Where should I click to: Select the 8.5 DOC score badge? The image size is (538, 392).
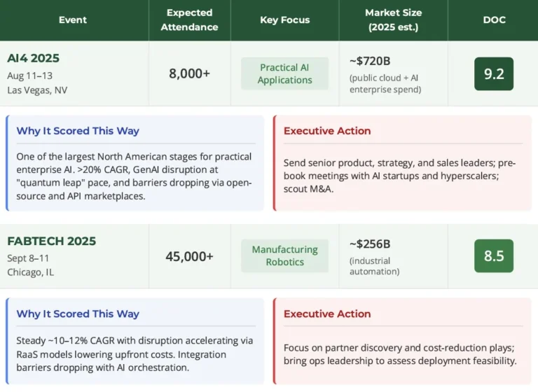point(494,256)
